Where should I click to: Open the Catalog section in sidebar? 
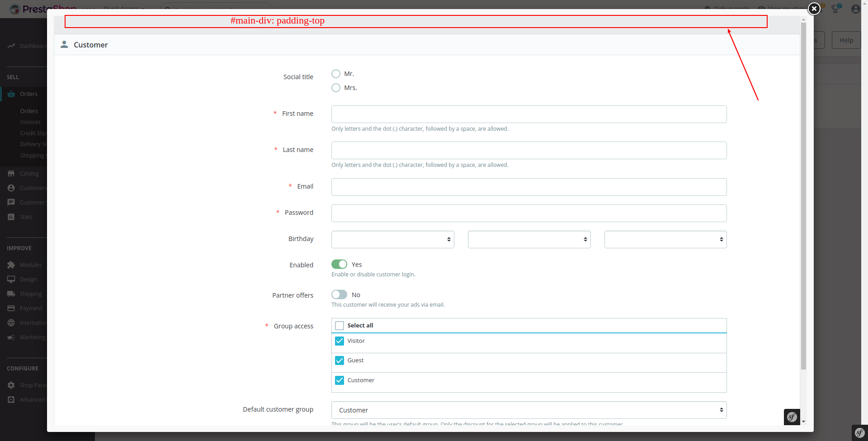coord(29,173)
